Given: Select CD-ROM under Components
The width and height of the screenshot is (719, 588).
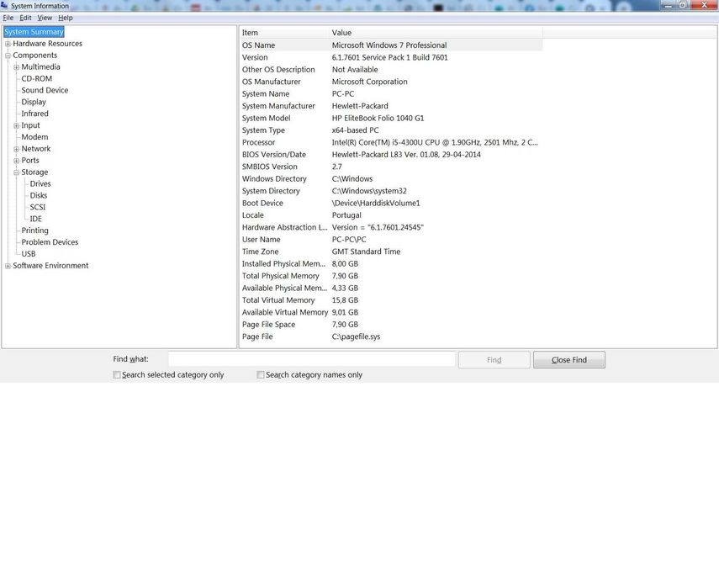Looking at the screenshot, I should tap(37, 78).
